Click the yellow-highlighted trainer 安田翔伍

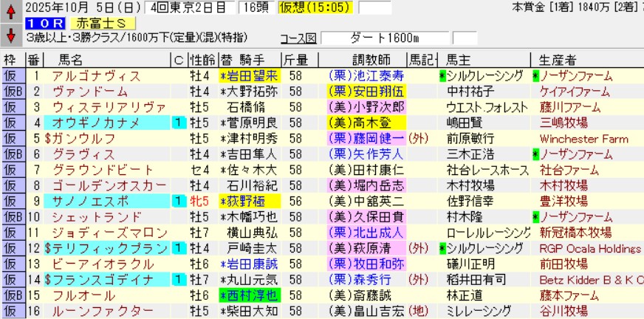pyautogui.click(x=365, y=92)
